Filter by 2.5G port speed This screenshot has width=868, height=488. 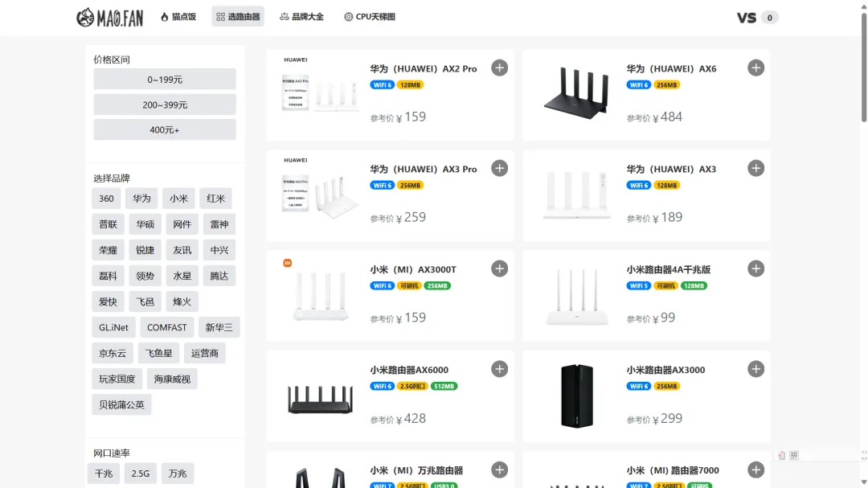tap(140, 474)
